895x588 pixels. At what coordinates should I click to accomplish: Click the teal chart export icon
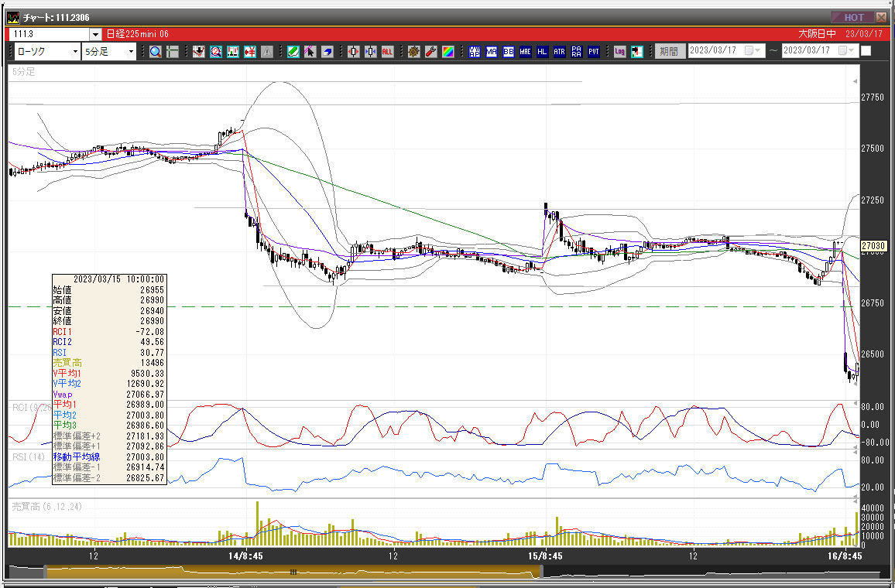637,52
